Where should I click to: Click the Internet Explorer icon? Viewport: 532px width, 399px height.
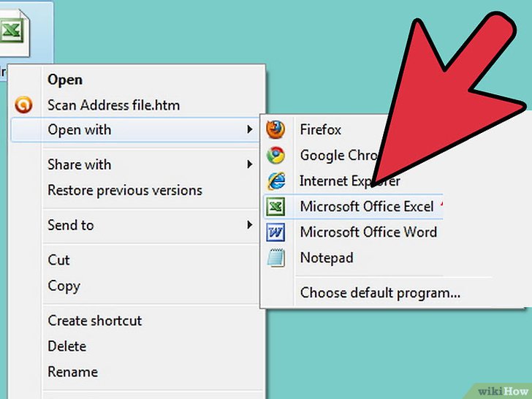click(x=276, y=180)
